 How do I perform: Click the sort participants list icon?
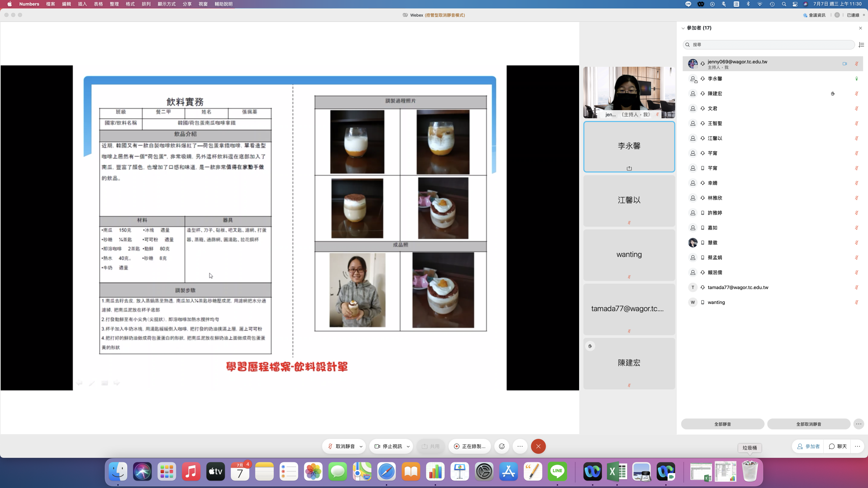(x=861, y=45)
